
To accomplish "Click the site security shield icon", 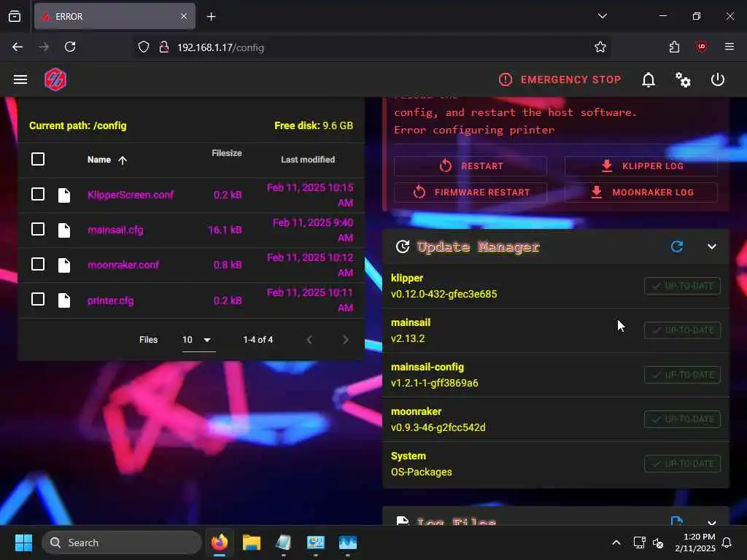I will tap(144, 47).
